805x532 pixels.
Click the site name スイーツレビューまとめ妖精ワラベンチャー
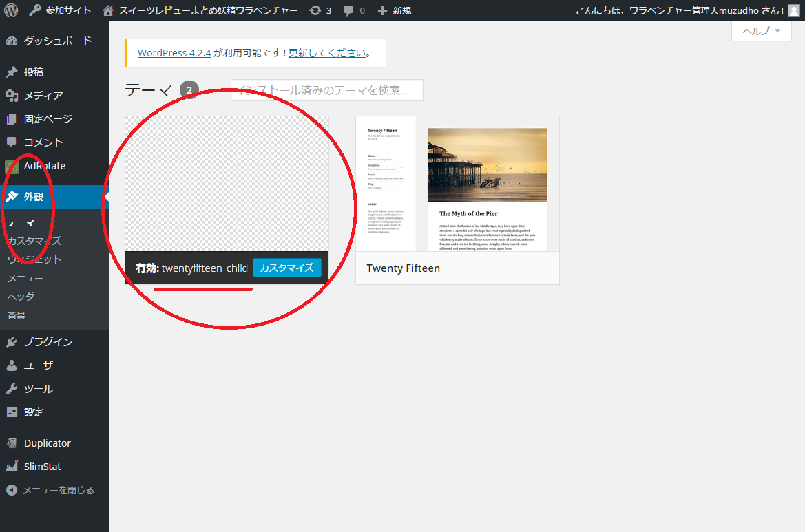pyautogui.click(x=208, y=10)
